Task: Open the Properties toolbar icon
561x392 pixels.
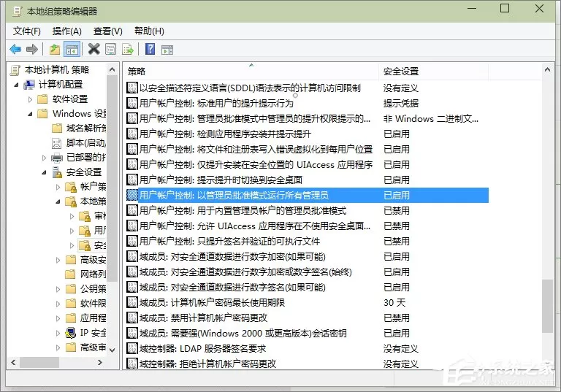Action: coord(111,49)
